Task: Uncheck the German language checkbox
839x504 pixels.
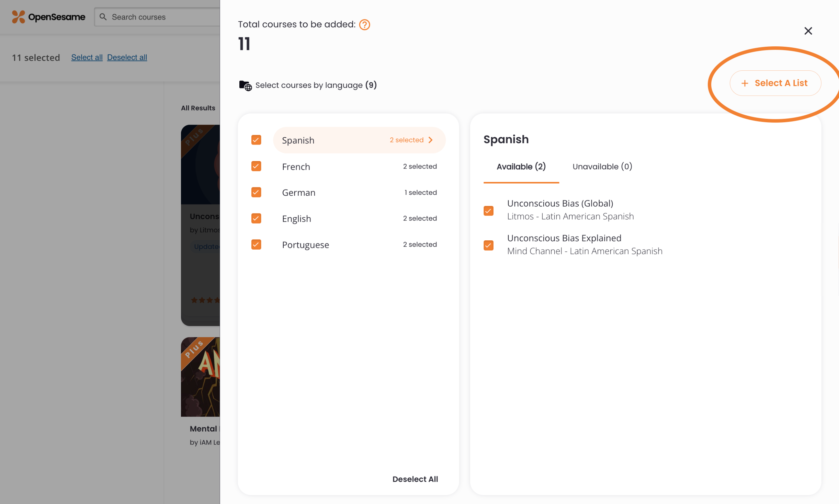Action: coord(256,192)
